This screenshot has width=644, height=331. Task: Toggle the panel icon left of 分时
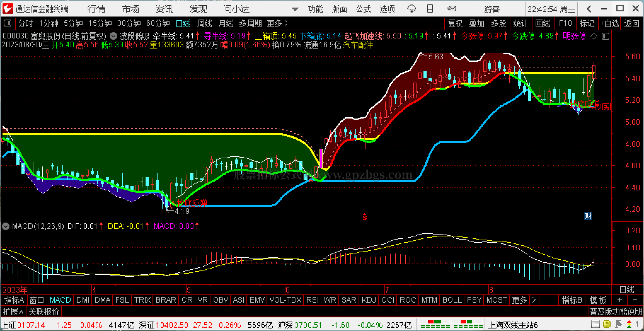tap(7, 23)
